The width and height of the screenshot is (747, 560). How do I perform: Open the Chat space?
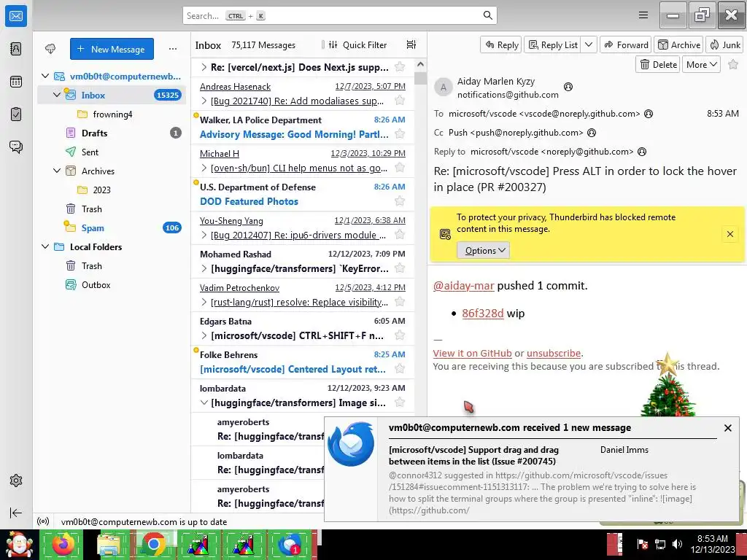(16, 147)
